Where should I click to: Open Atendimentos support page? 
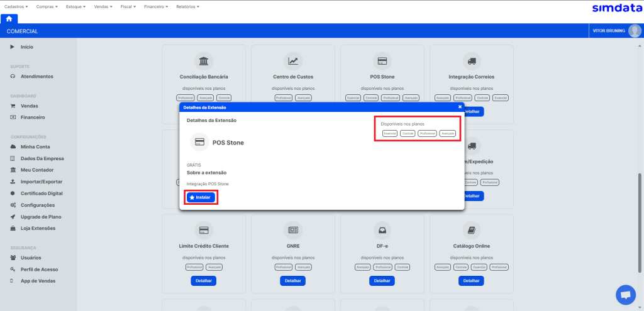(38, 76)
